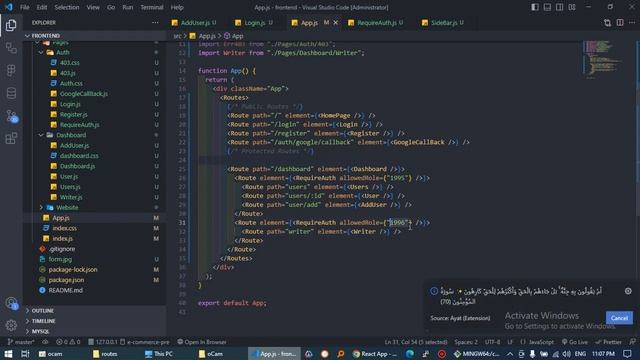Open the Edge browser taskbar icon
The image size is (640, 360).
point(410,354)
